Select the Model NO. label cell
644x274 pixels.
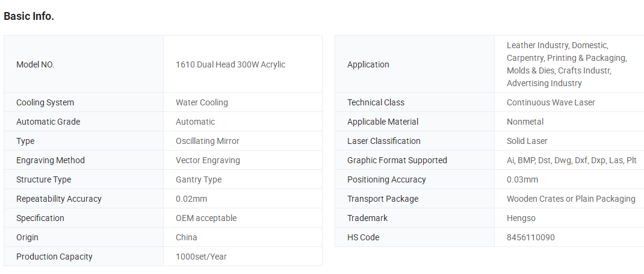point(84,64)
